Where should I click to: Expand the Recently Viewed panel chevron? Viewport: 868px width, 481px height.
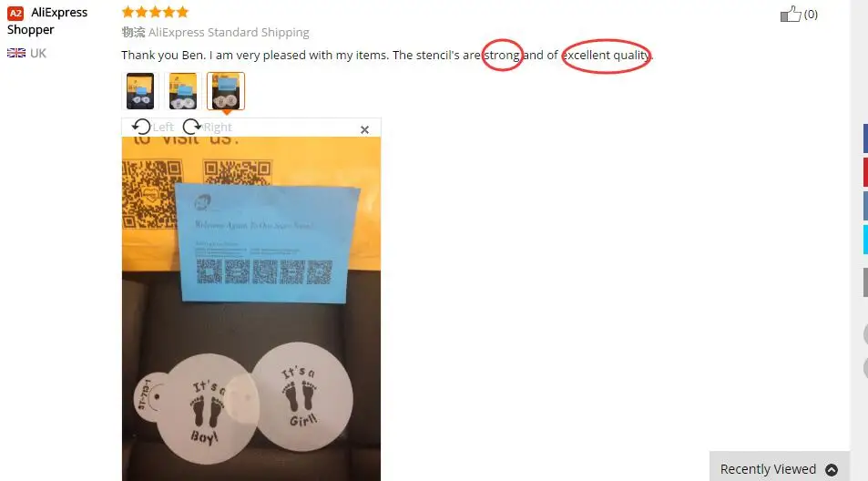(832, 469)
